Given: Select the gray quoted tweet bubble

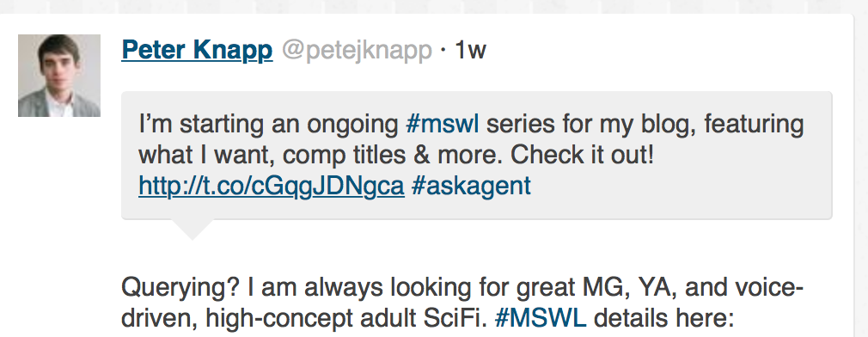Looking at the screenshot, I should coord(477,156).
